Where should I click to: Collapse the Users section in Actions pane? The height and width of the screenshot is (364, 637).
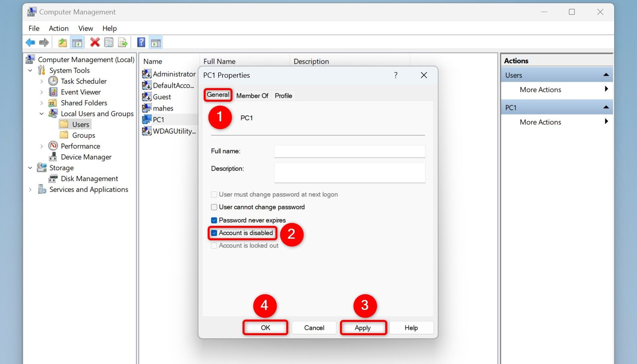606,75
